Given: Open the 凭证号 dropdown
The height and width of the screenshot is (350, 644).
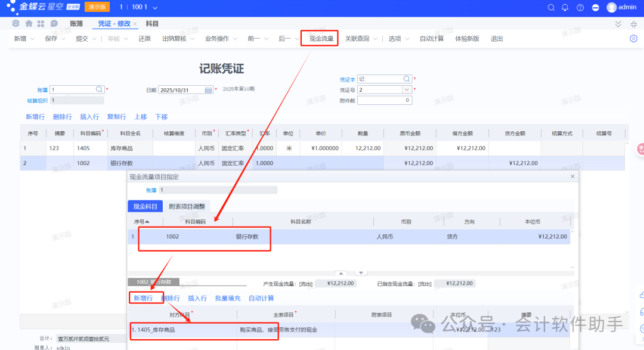Looking at the screenshot, I should coord(407,90).
